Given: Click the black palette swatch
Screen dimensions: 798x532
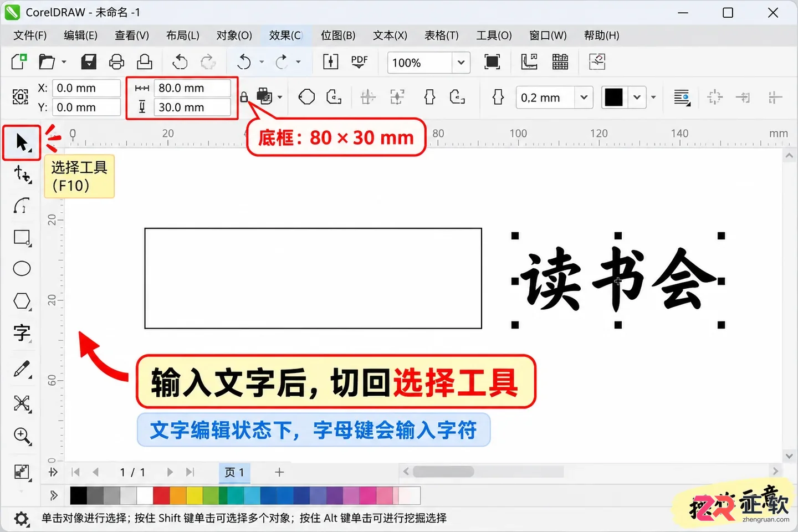Looking at the screenshot, I should coord(78,495).
